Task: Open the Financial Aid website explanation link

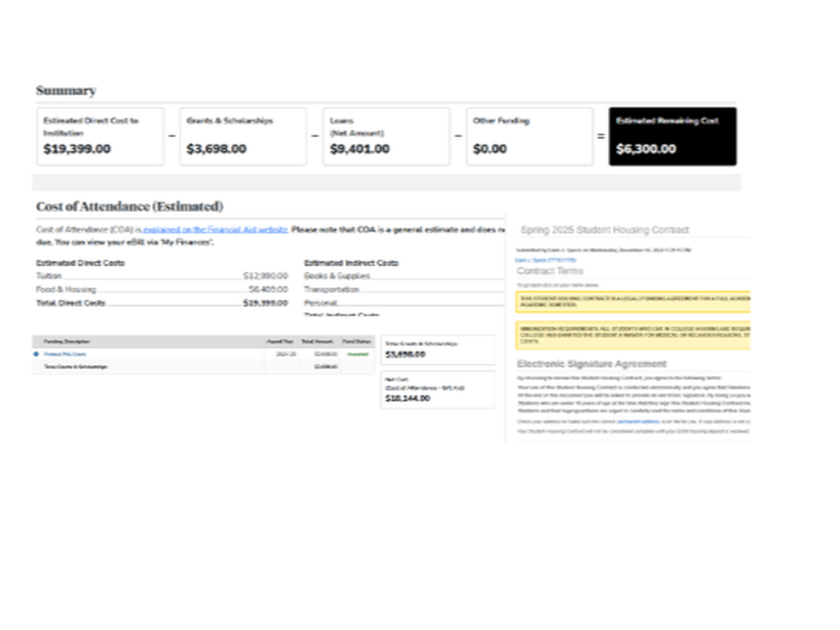Action: tap(216, 230)
